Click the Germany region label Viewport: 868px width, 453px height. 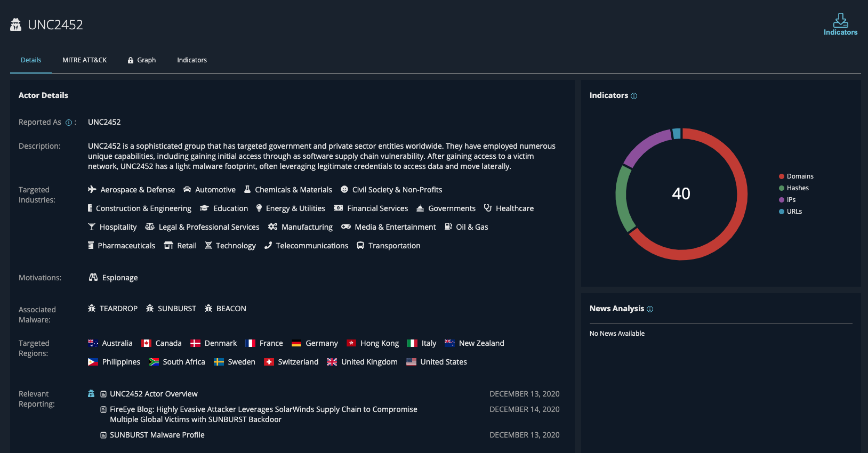coord(322,343)
